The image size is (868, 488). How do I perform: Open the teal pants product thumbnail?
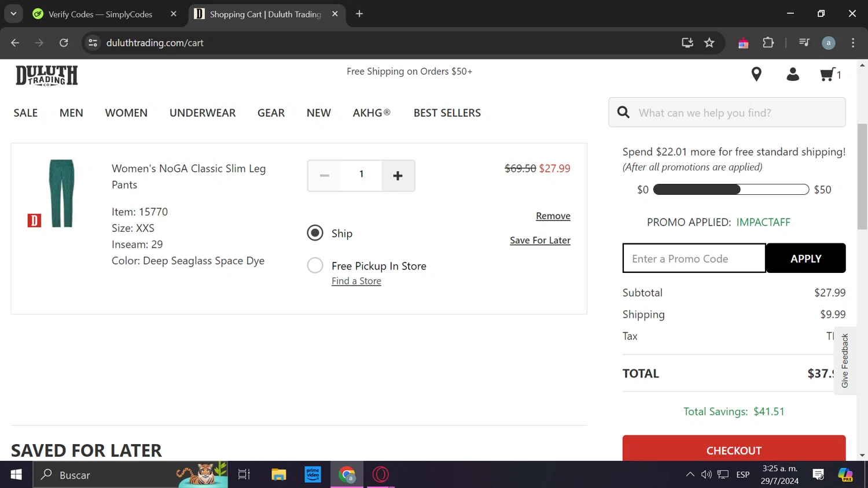[62, 193]
